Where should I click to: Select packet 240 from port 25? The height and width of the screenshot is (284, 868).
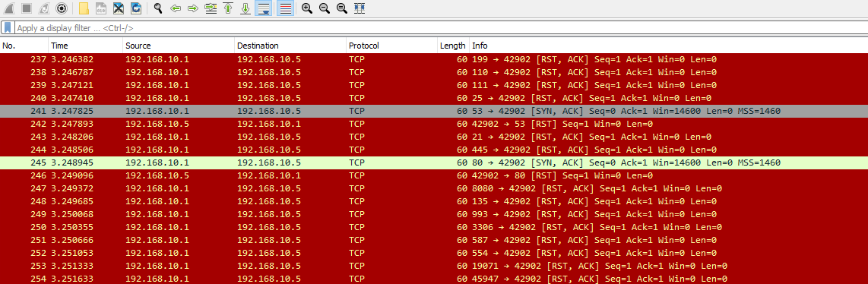434,99
